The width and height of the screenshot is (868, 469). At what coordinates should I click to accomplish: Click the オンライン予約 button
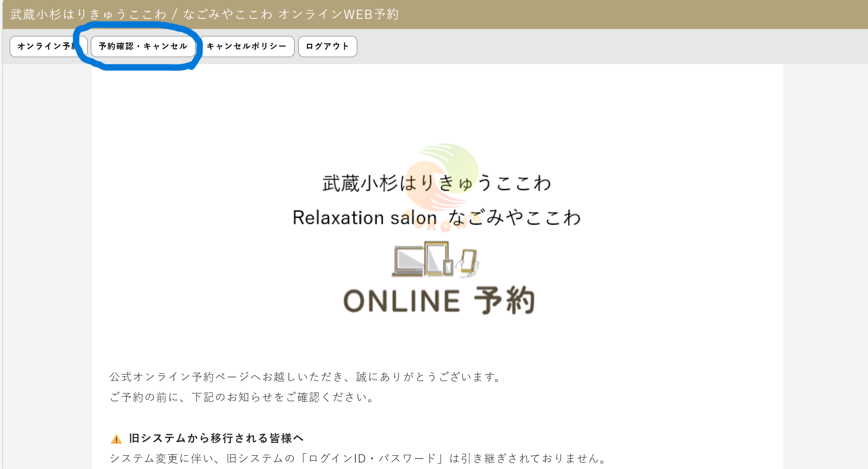(x=45, y=47)
